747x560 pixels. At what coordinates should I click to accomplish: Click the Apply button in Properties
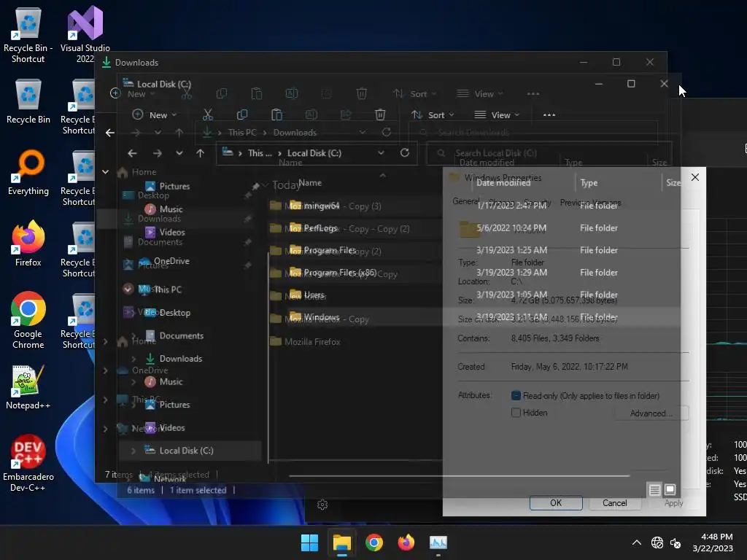pos(673,503)
